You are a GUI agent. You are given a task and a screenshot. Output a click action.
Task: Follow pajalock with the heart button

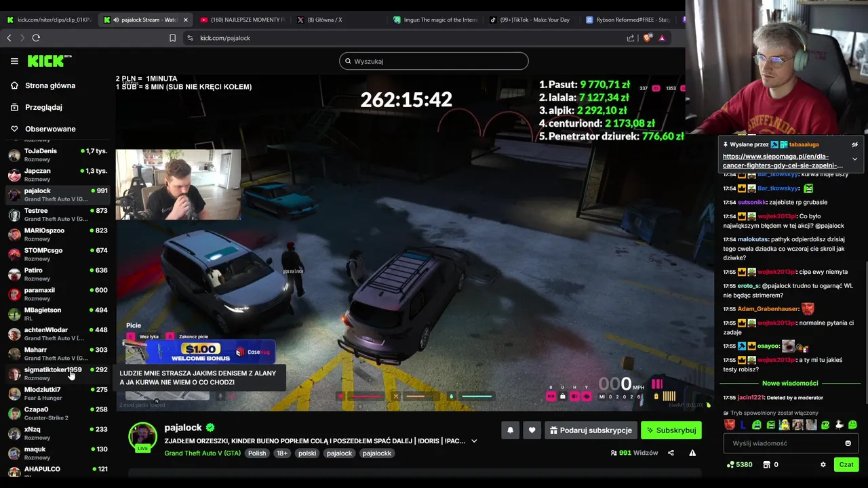[x=532, y=430]
